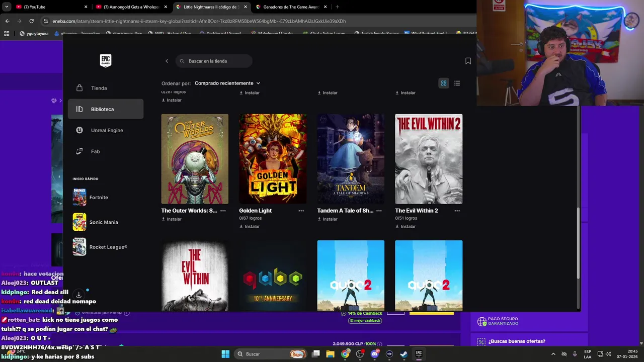The width and height of the screenshot is (644, 362).
Task: Switch library to grid view
Action: (x=444, y=83)
